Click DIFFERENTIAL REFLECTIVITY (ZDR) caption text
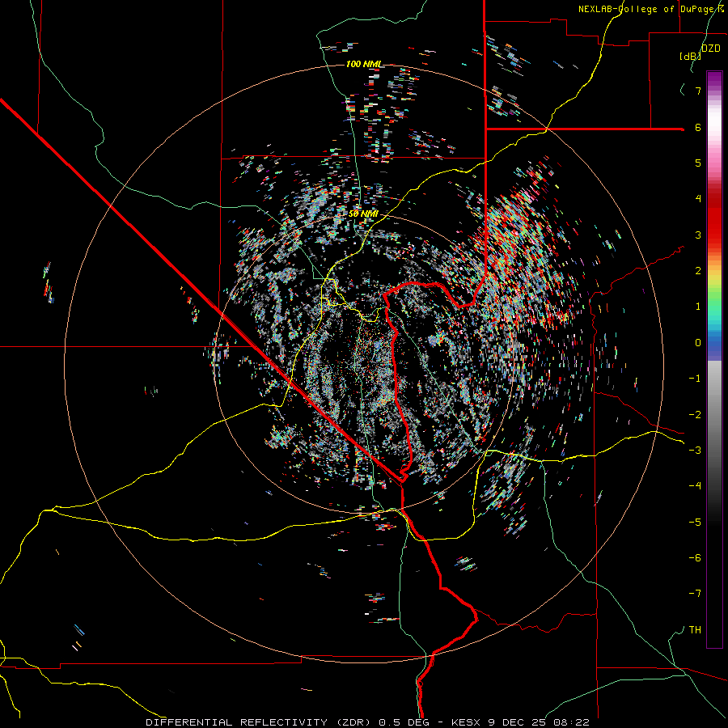The image size is (728, 728). pyautogui.click(x=260, y=722)
